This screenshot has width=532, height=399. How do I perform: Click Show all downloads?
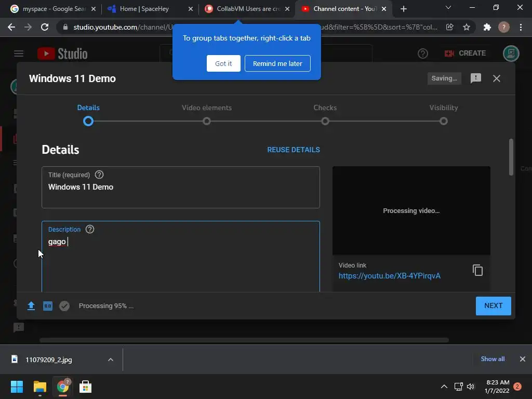point(493,359)
